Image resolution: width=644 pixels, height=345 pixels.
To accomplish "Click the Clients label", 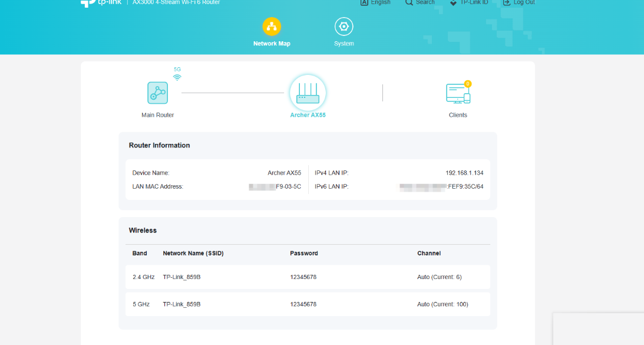I will [458, 115].
